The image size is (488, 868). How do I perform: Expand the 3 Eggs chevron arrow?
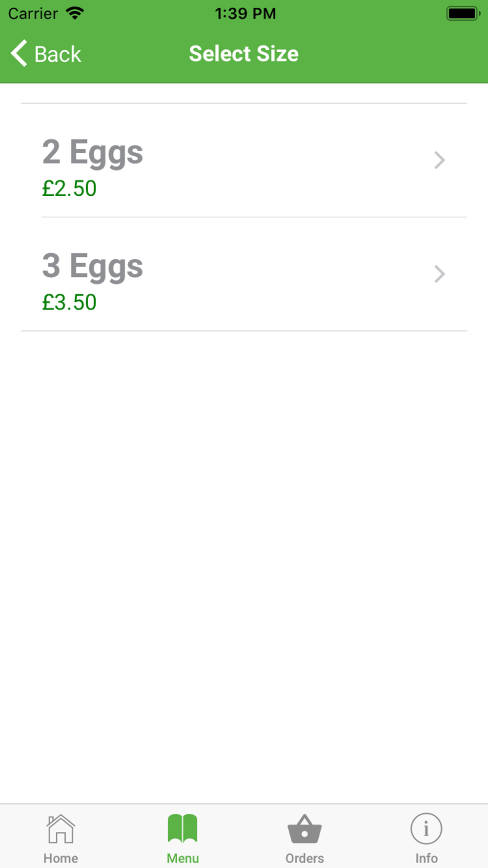tap(439, 274)
